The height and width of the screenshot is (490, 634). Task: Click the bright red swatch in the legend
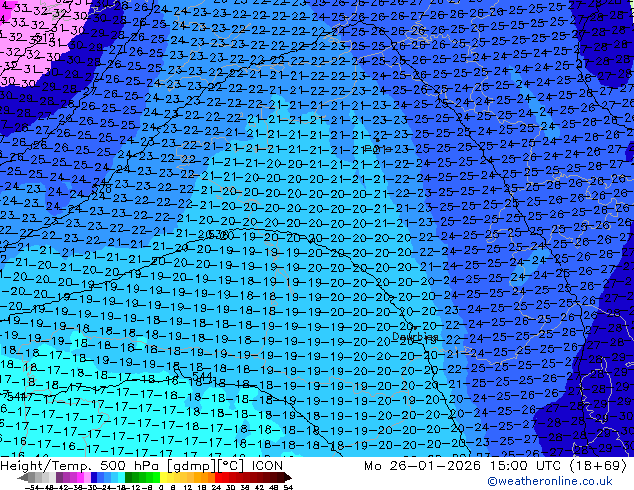click(x=218, y=477)
